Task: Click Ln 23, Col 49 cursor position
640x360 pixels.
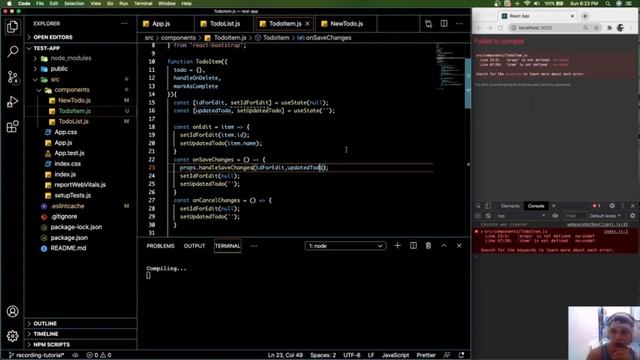Action: pos(285,355)
